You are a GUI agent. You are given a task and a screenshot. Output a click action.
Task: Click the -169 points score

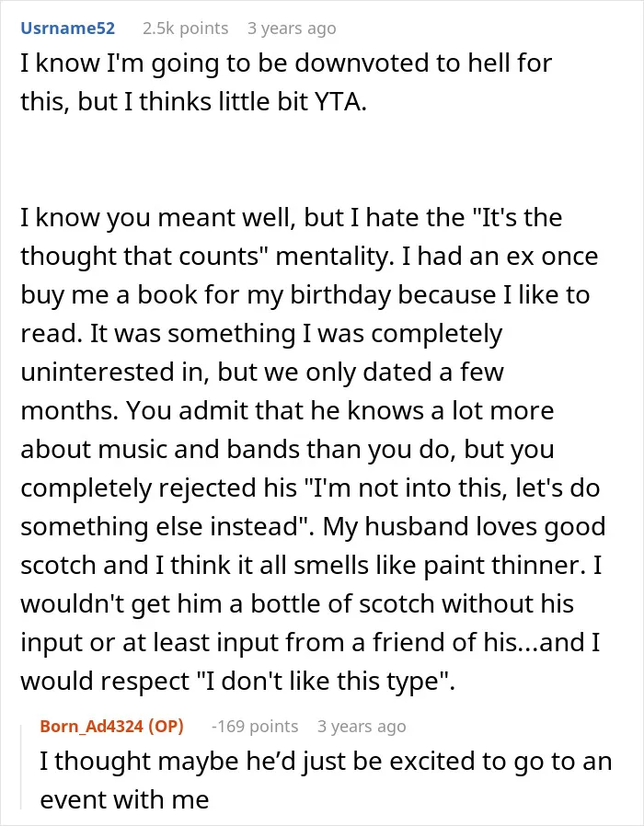(x=255, y=727)
